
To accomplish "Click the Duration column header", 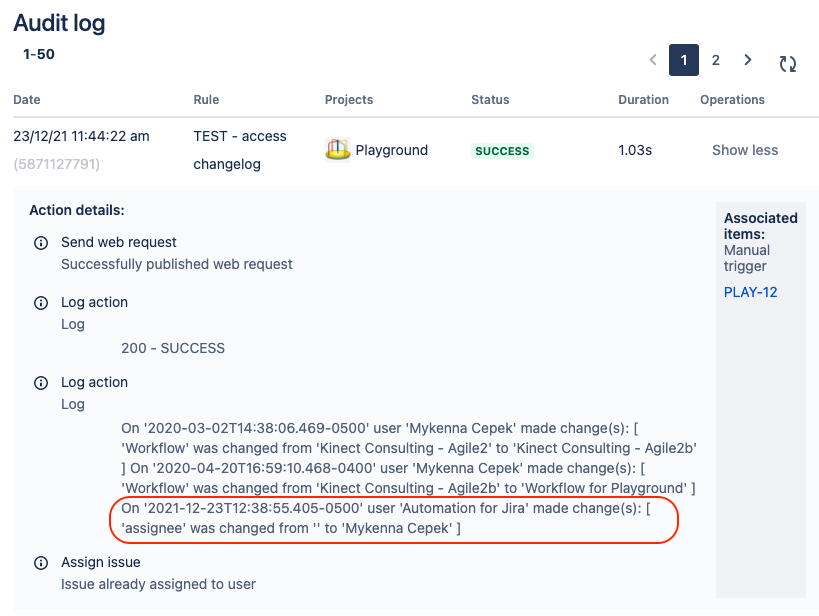I will point(644,100).
